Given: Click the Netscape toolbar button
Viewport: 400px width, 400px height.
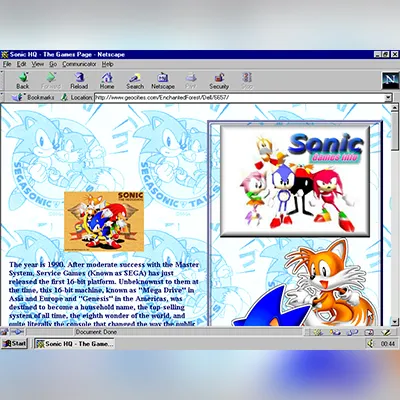Looking at the screenshot, I should coord(163,81).
